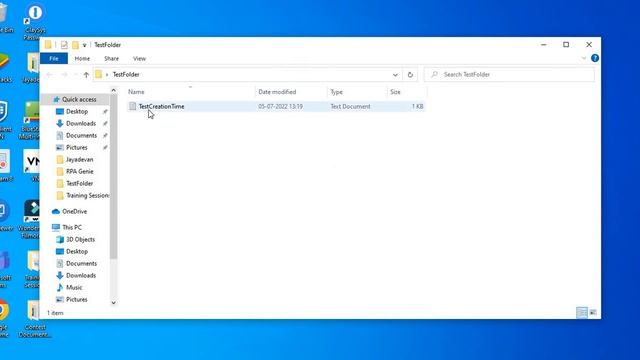This screenshot has height=360, width=640.
Task: Click the pin icon beside Desktop
Action: [x=105, y=111]
